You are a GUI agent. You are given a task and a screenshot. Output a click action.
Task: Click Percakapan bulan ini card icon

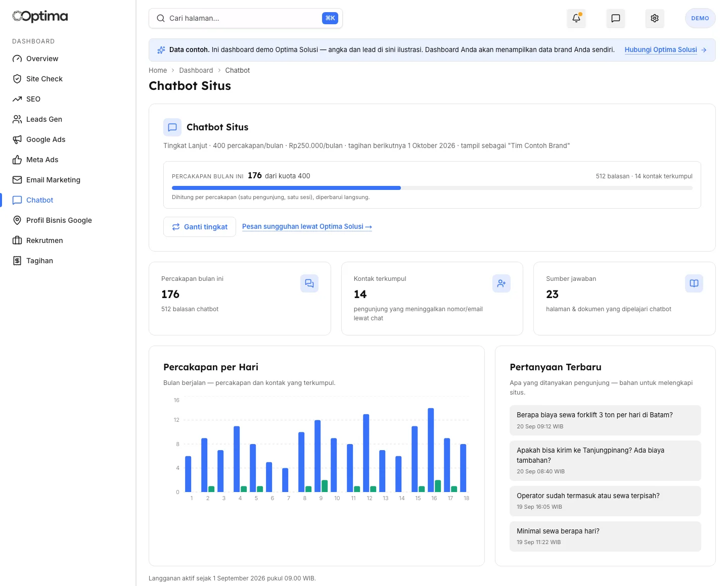pos(309,283)
